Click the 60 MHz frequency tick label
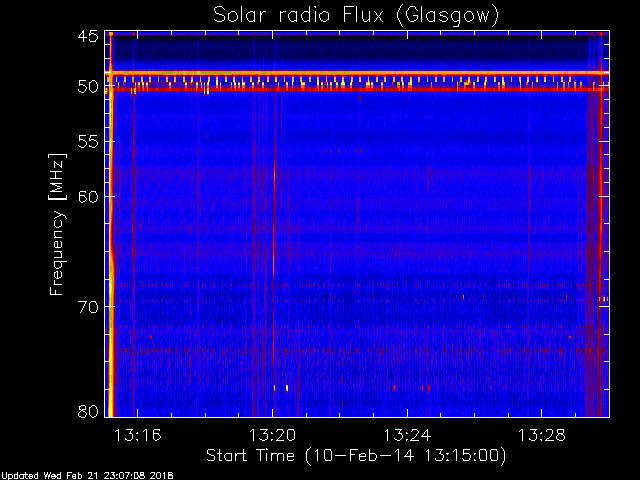This screenshot has height=480, width=640. point(87,196)
